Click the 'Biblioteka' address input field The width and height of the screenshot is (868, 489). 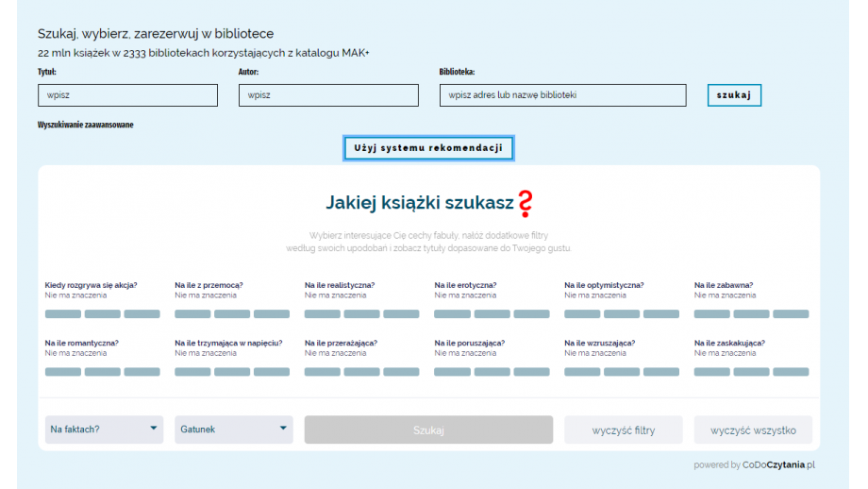click(x=562, y=95)
